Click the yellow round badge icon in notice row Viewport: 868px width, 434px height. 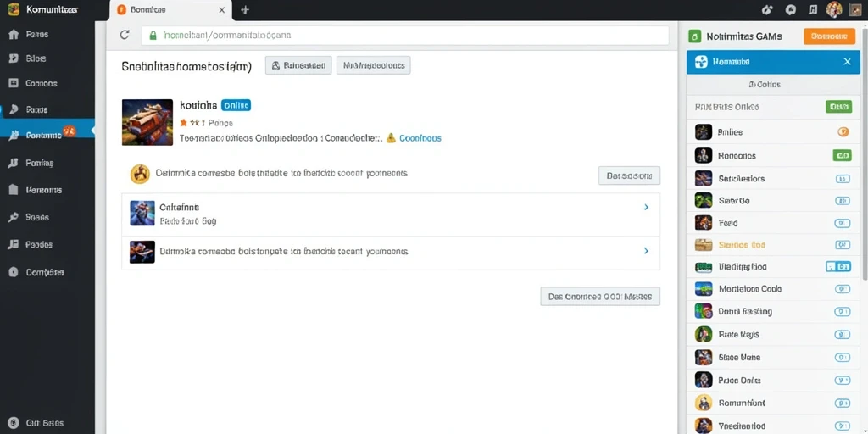click(x=140, y=174)
